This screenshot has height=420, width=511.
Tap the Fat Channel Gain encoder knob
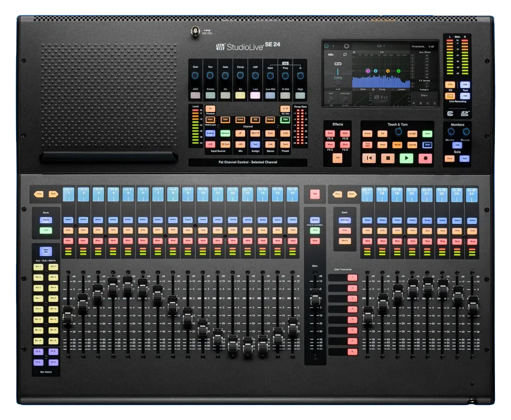[x=195, y=75]
